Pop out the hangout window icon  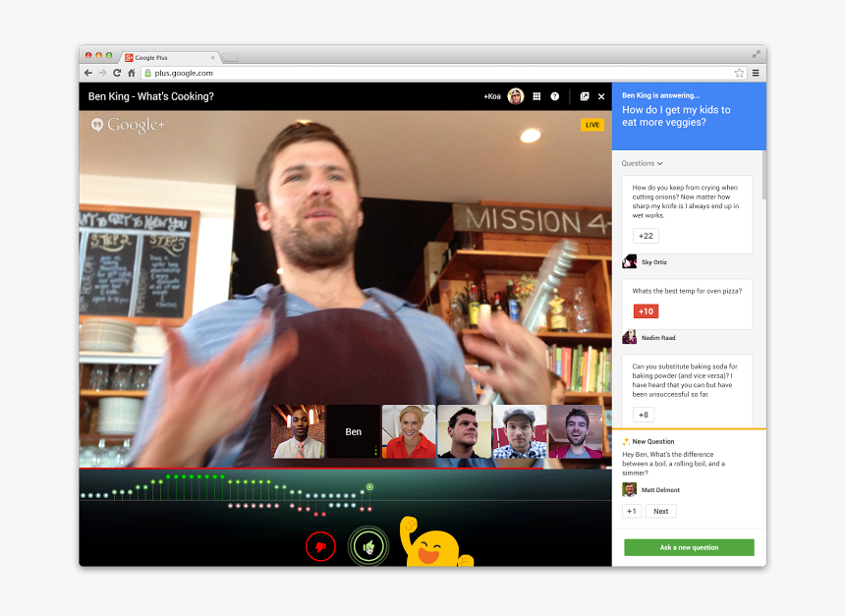(x=585, y=96)
